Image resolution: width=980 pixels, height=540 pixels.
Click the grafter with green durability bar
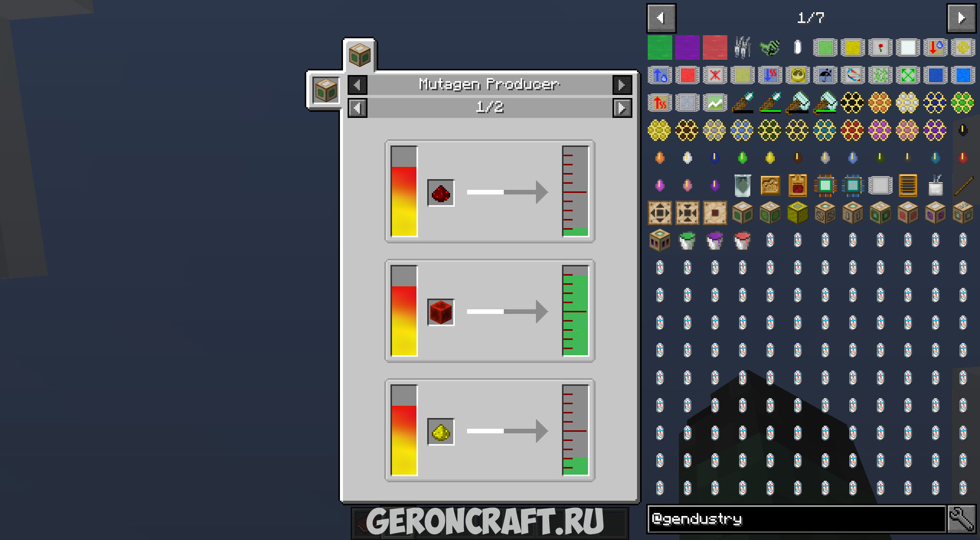(825, 103)
